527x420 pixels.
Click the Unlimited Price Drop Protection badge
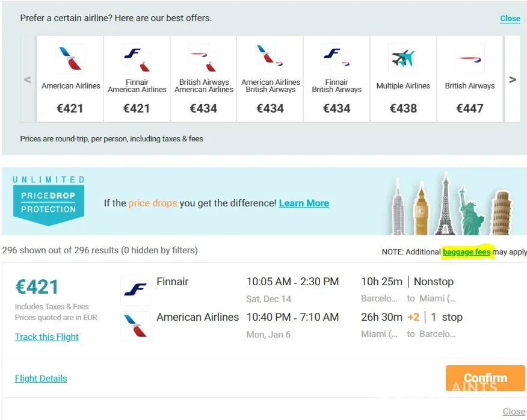pos(48,201)
